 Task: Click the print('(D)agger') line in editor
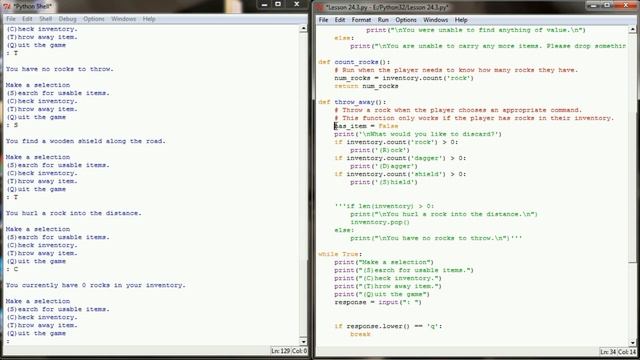[384, 166]
